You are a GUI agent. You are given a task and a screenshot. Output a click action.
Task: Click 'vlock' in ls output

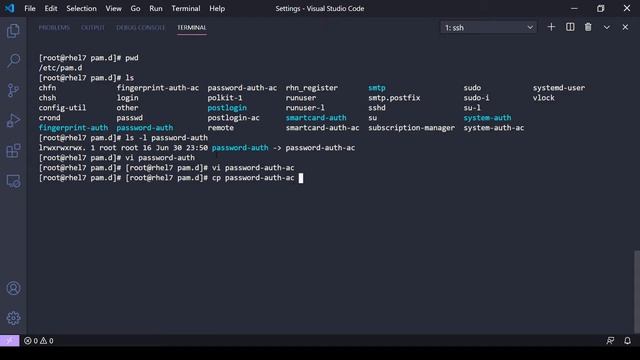tap(543, 98)
